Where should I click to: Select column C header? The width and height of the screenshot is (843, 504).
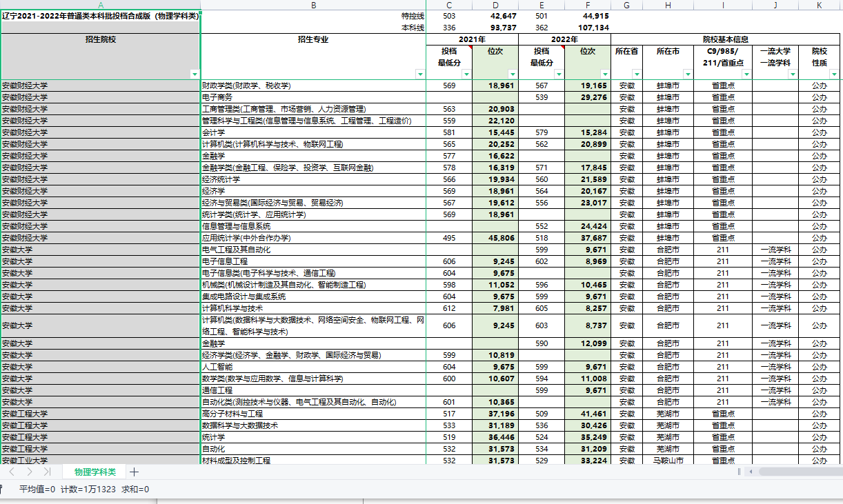tap(449, 5)
